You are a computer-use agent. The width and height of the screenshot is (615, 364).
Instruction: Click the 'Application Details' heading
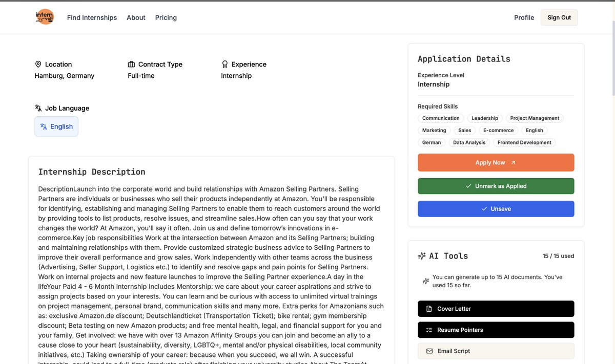pos(464,59)
